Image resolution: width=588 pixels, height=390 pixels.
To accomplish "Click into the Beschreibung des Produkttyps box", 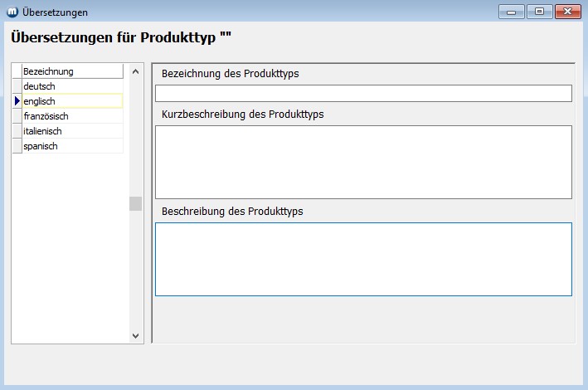I will point(363,259).
